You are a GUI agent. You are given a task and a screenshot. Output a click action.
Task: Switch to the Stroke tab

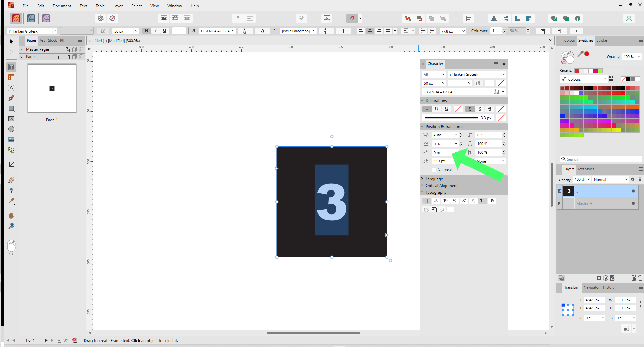602,40
